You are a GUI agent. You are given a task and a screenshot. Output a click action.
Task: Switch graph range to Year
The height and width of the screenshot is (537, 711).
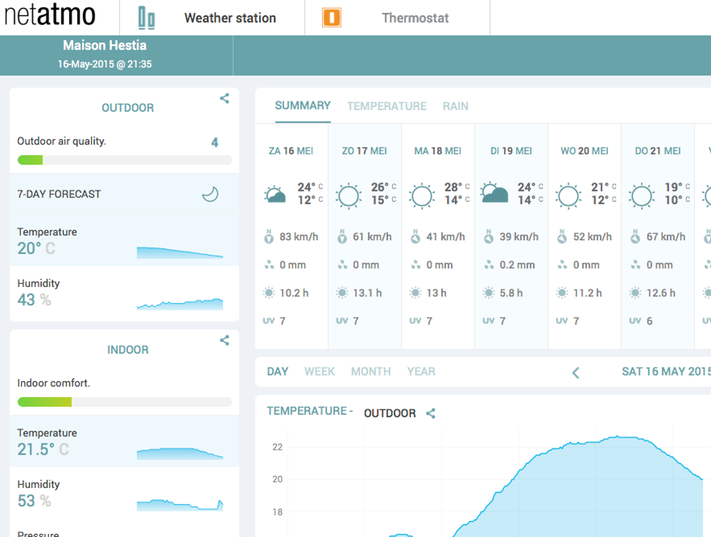(421, 371)
